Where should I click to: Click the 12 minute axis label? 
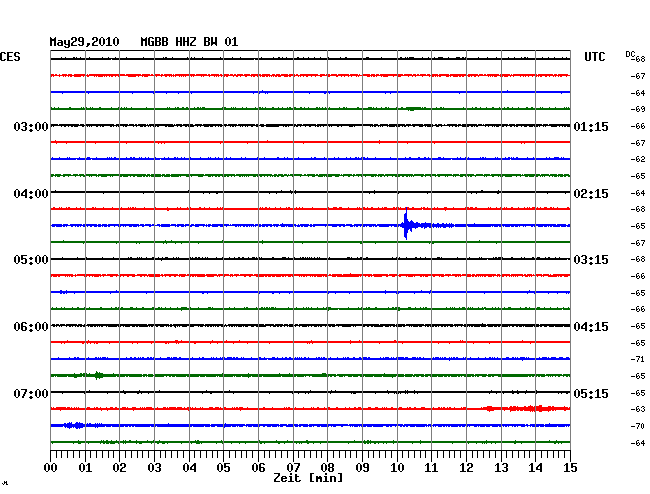(x=466, y=468)
